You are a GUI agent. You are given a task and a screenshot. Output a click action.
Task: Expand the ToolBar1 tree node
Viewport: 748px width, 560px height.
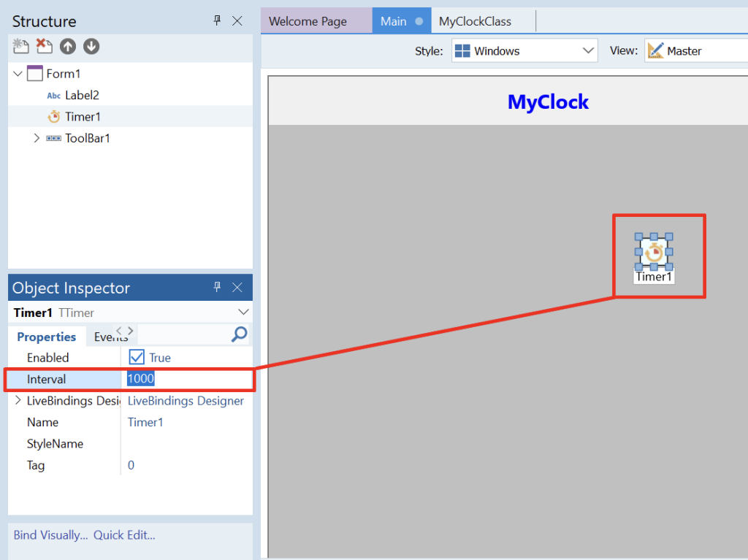point(37,138)
